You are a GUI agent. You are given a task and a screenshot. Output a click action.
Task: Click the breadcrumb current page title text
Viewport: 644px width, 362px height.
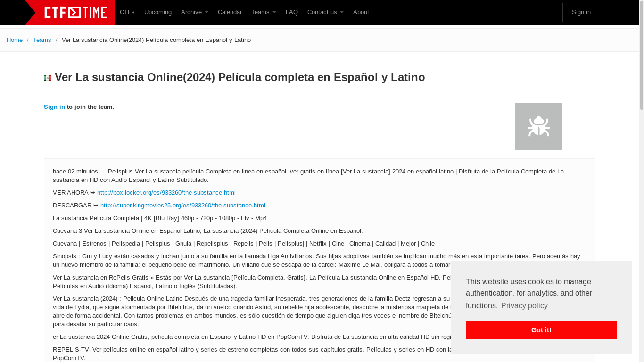click(156, 40)
